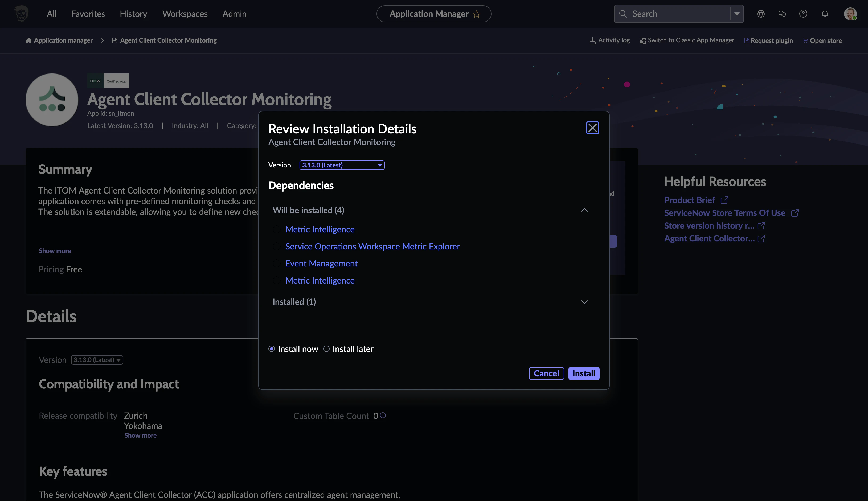868x501 pixels.
Task: Click the Application Manager title pill
Action: pyautogui.click(x=434, y=14)
